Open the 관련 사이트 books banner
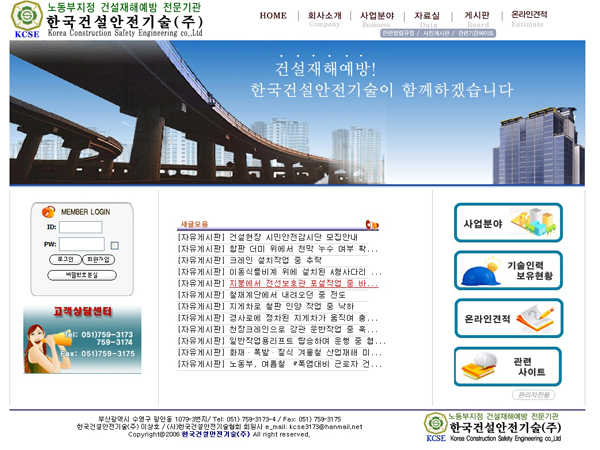 pyautogui.click(x=507, y=365)
